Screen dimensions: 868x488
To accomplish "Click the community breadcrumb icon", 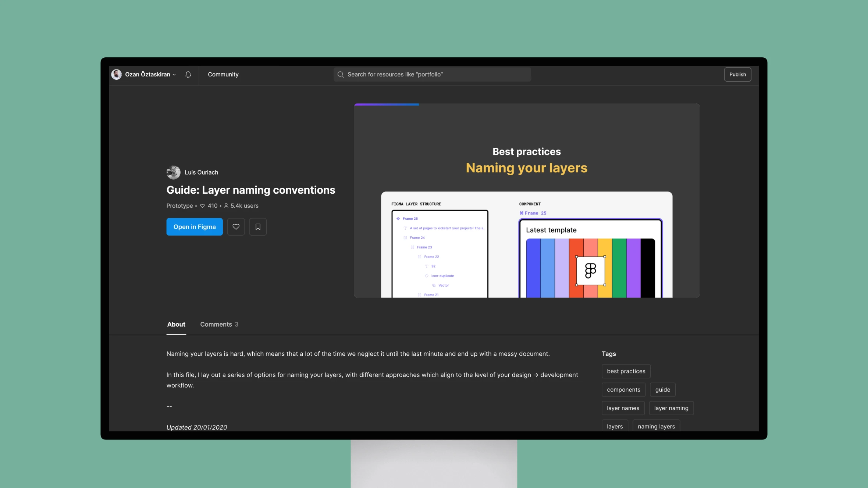I will 223,74.
